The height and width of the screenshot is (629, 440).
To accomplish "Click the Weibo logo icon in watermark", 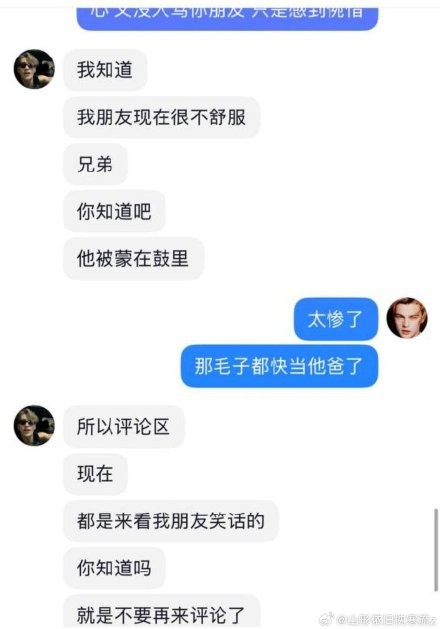I will (326, 619).
